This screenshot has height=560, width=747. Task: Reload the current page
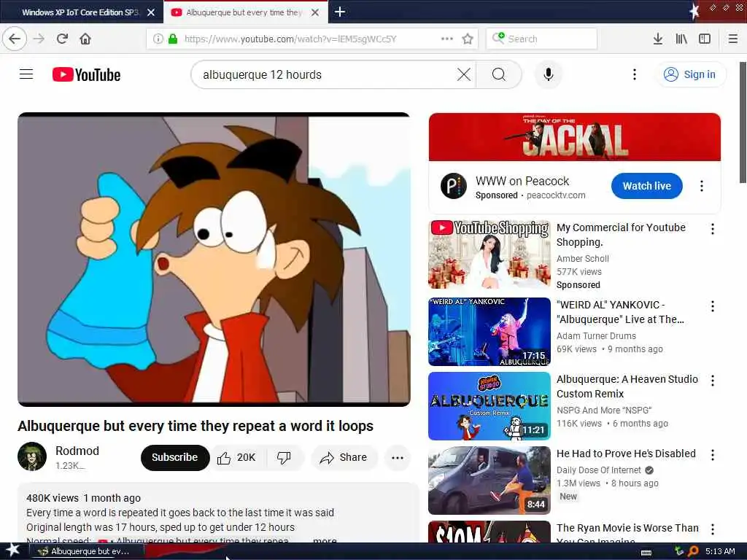coord(62,39)
